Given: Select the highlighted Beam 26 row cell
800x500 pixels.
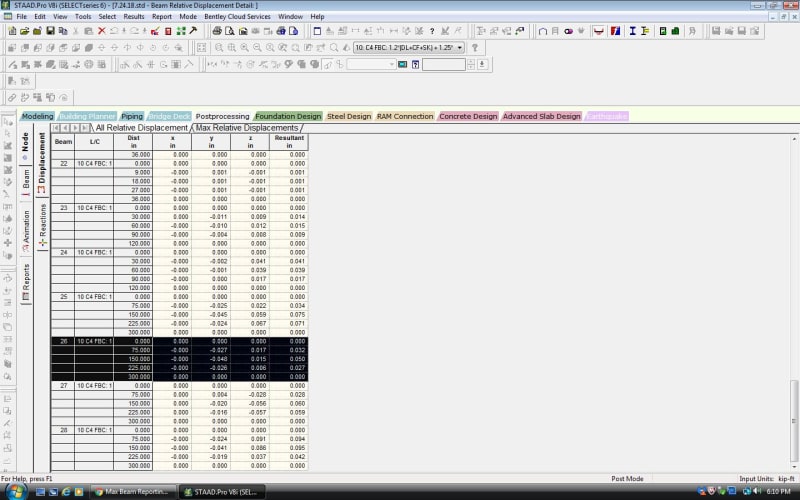Looking at the screenshot, I should click(x=63, y=341).
